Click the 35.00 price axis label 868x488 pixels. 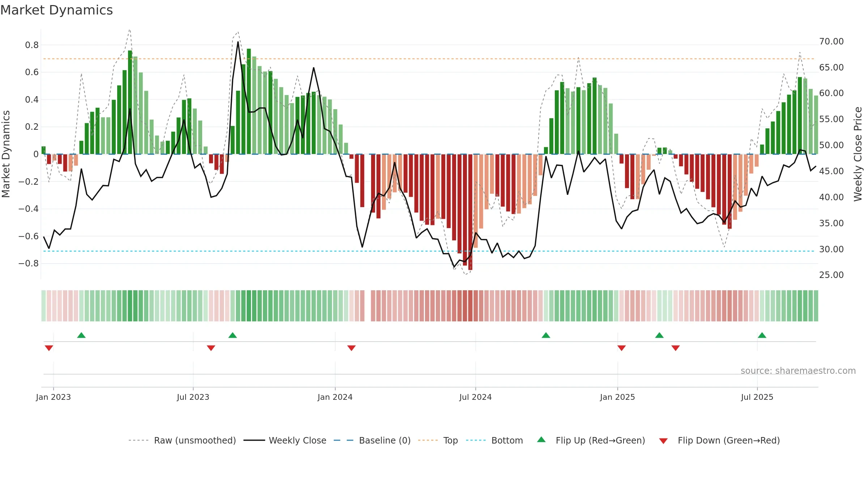point(831,223)
